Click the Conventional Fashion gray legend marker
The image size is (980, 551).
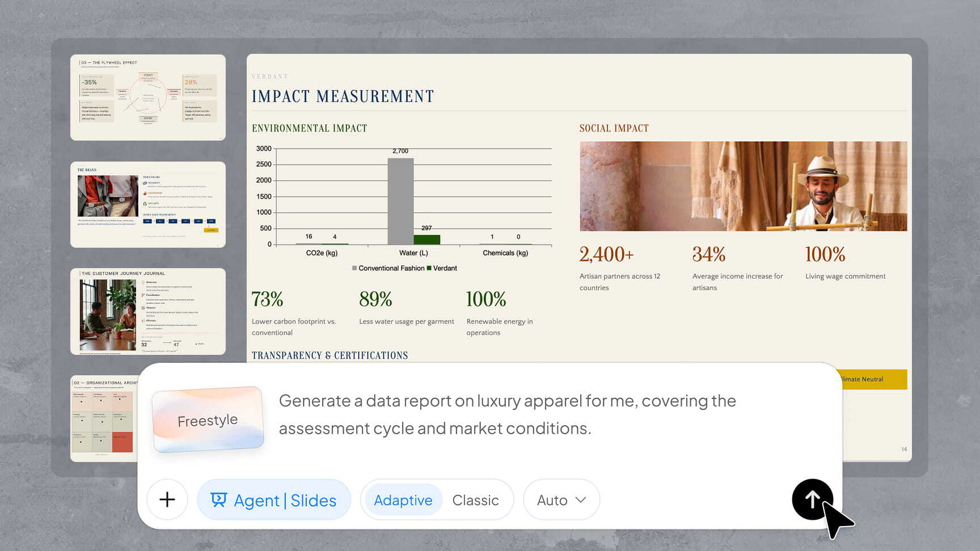[354, 268]
